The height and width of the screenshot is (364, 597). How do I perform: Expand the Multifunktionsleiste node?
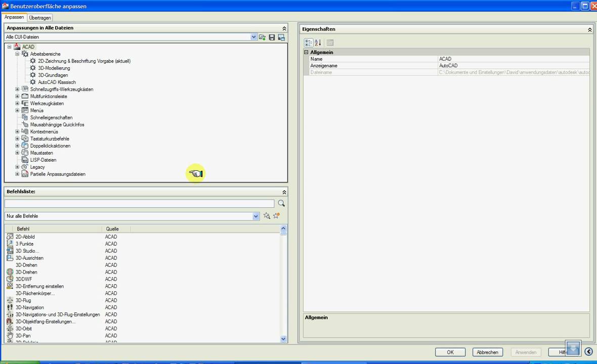tap(17, 96)
